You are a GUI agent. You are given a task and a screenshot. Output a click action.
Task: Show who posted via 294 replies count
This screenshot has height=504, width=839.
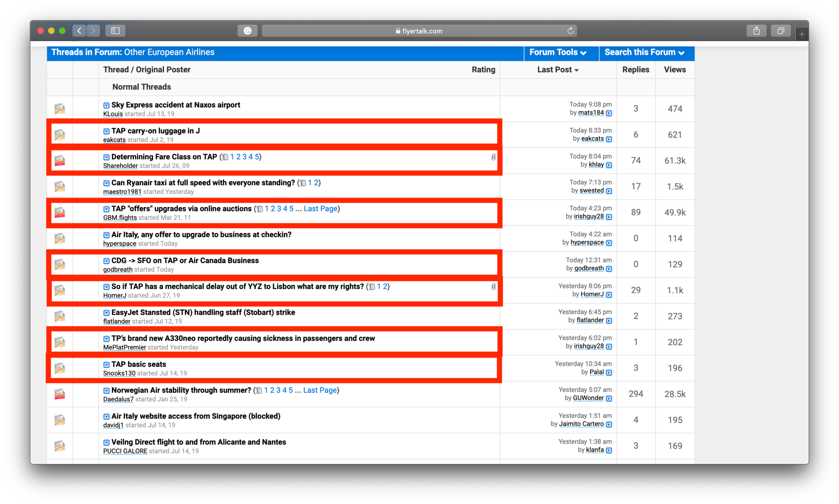pos(636,394)
